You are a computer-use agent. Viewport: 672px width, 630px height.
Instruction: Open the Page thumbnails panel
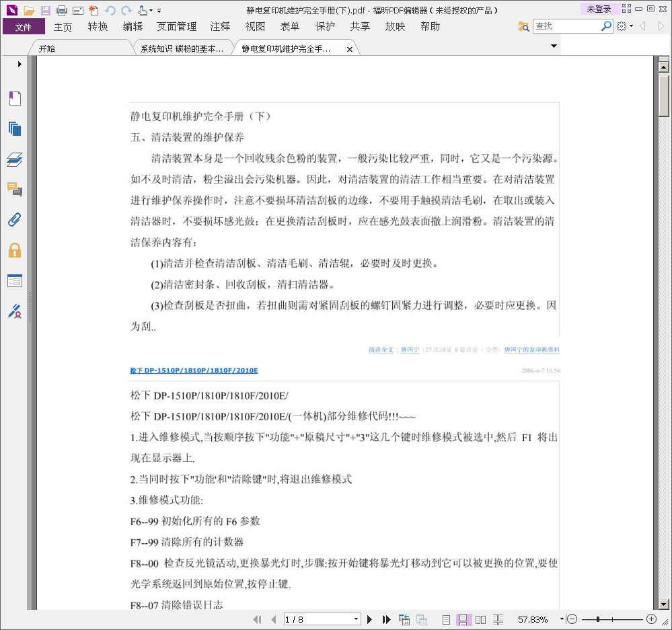15,129
